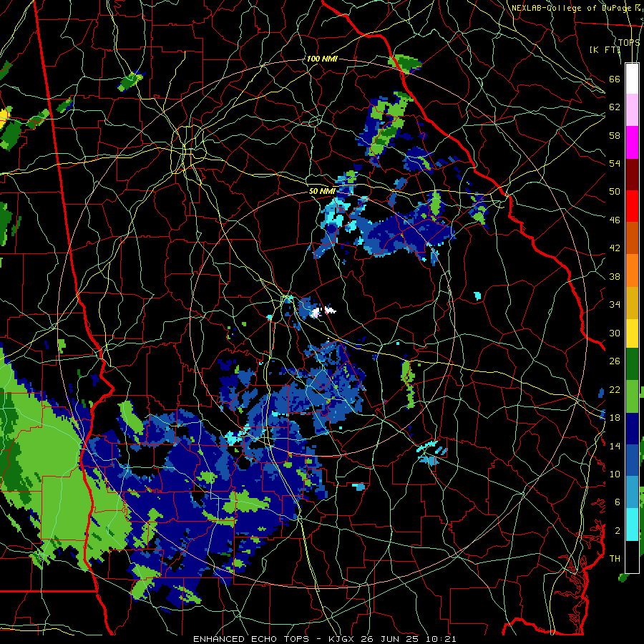Click the bright red legend swatch
The height and width of the screenshot is (644, 644).
(x=632, y=206)
